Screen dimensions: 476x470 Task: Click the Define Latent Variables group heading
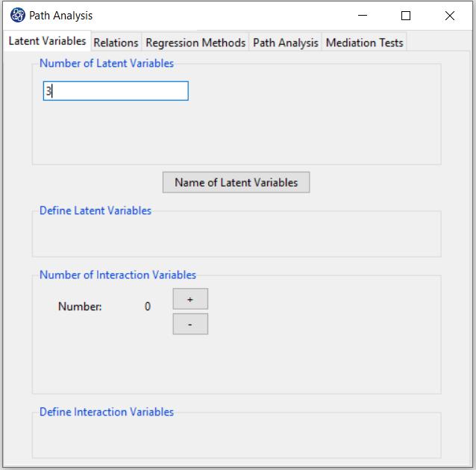click(95, 210)
